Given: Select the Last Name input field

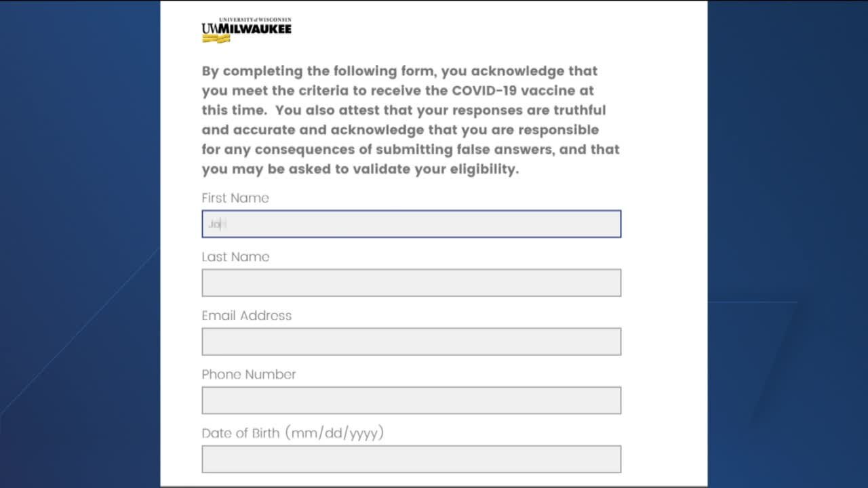Looking at the screenshot, I should point(411,283).
